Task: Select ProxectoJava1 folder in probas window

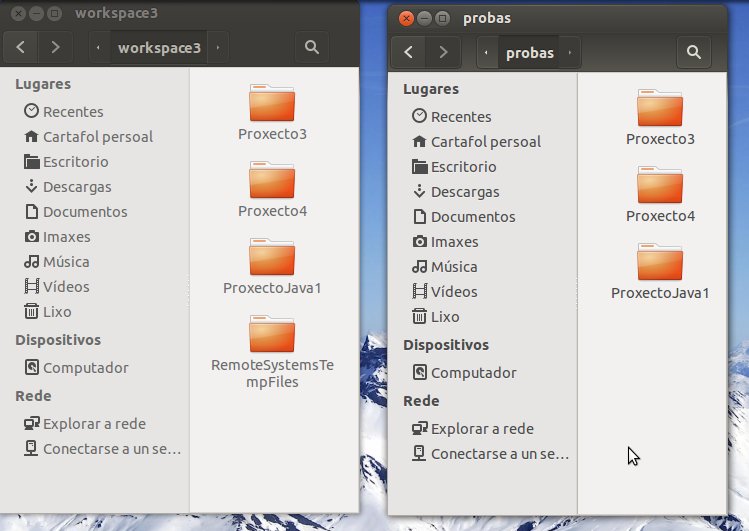Action: click(660, 271)
